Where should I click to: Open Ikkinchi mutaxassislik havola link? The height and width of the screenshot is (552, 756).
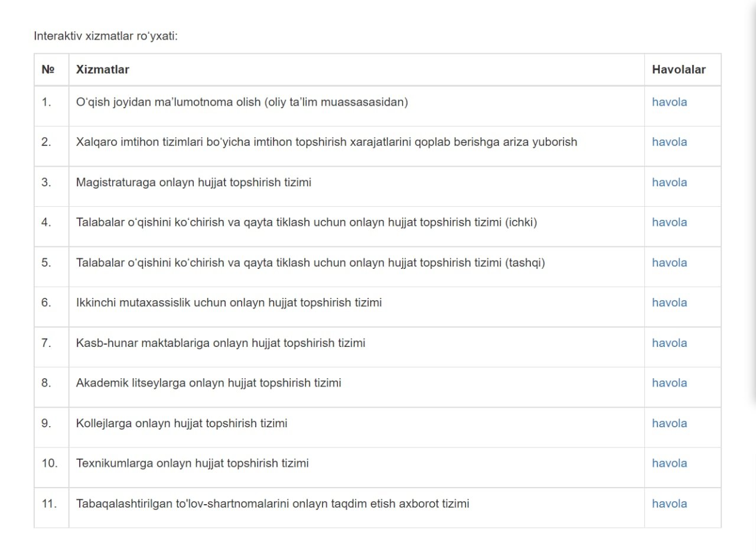(669, 303)
